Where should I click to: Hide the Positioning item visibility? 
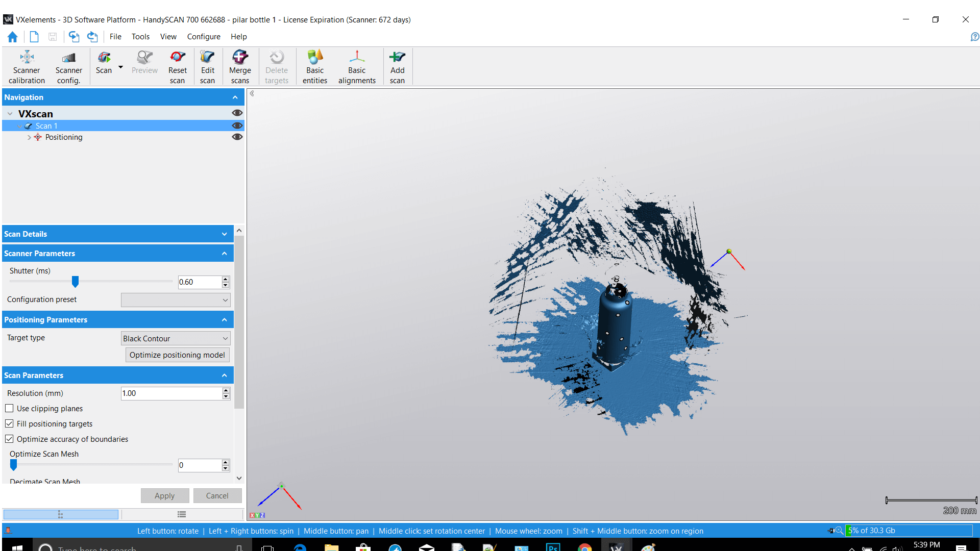(237, 137)
